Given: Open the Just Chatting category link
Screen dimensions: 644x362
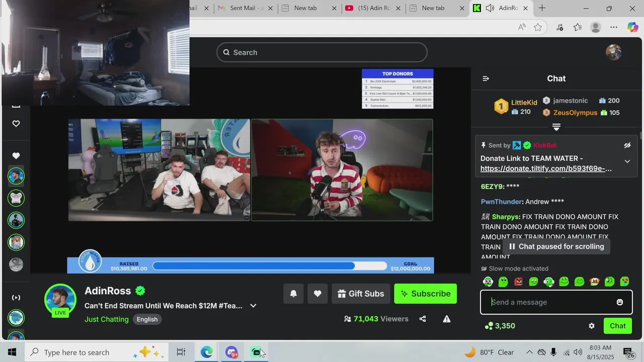Looking at the screenshot, I should [x=106, y=319].
